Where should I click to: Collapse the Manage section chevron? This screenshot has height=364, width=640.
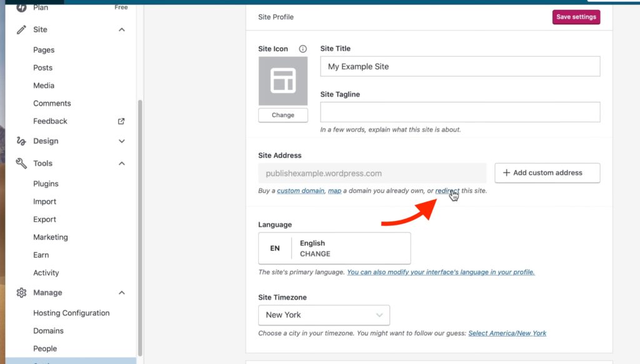tap(122, 293)
